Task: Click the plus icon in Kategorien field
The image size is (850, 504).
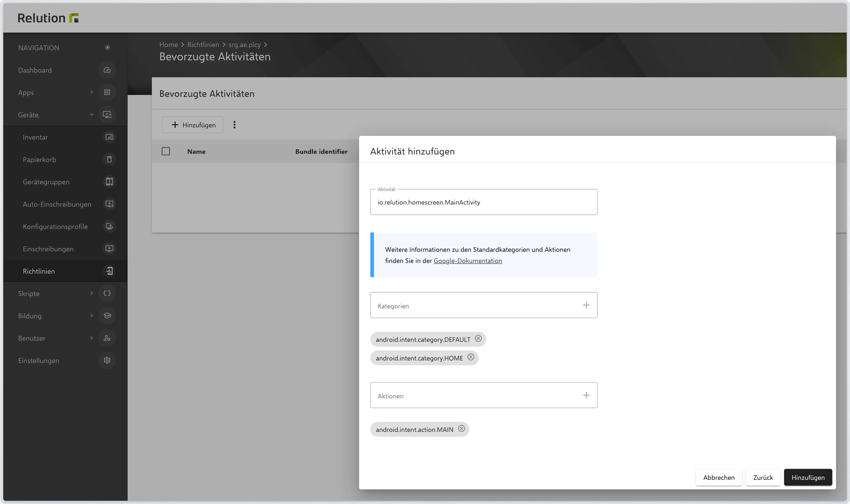Action: (586, 305)
